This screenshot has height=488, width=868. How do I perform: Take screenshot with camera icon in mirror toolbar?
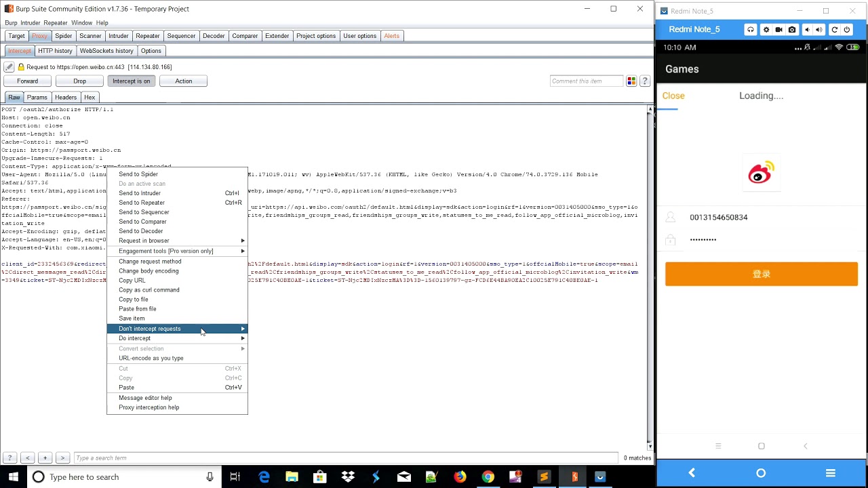click(791, 30)
